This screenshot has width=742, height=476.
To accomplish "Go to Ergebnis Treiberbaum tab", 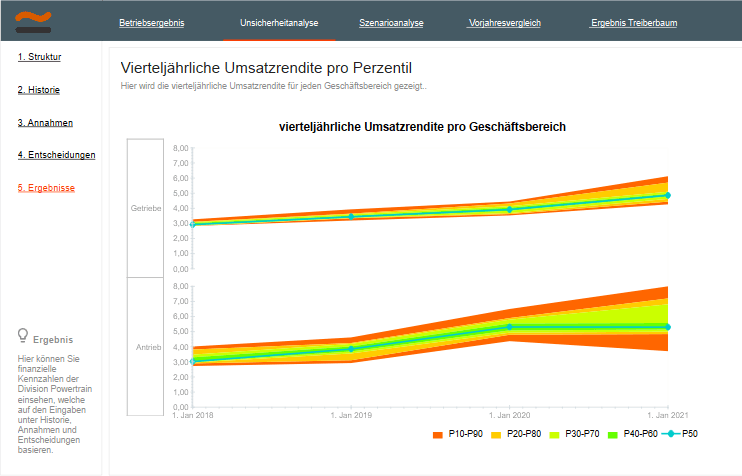I will [x=634, y=21].
